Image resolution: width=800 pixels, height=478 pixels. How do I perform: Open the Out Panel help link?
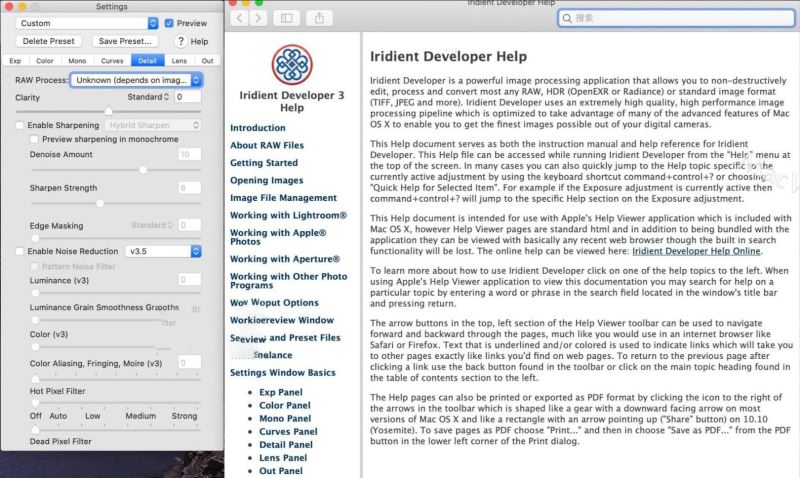tap(281, 471)
